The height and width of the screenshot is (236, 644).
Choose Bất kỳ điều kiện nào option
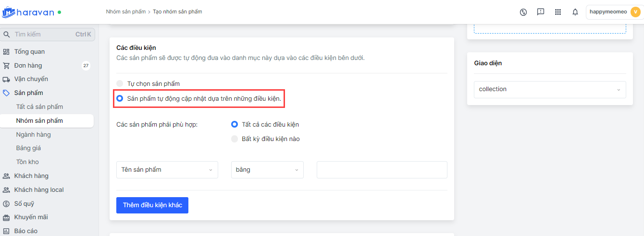point(235,139)
